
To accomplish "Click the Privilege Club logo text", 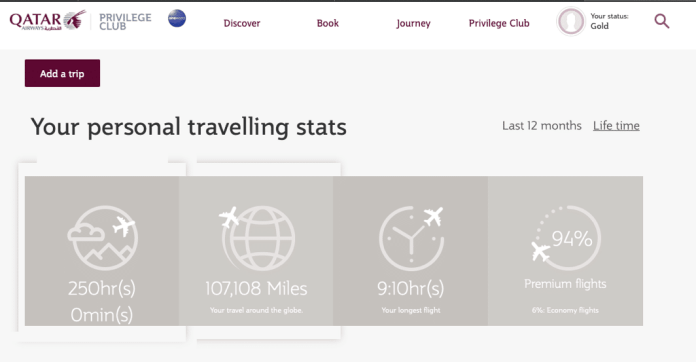I will (x=125, y=22).
